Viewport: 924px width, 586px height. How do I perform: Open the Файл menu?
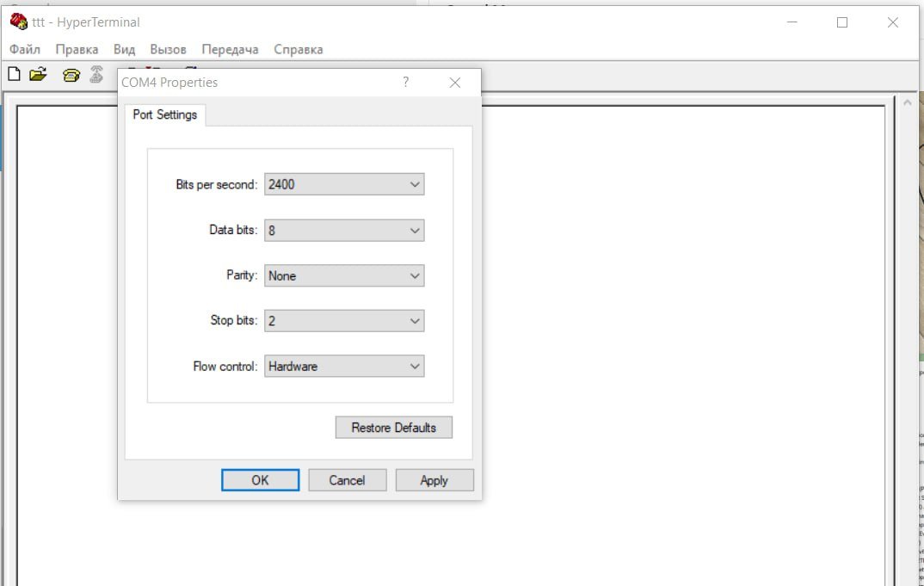click(x=25, y=50)
